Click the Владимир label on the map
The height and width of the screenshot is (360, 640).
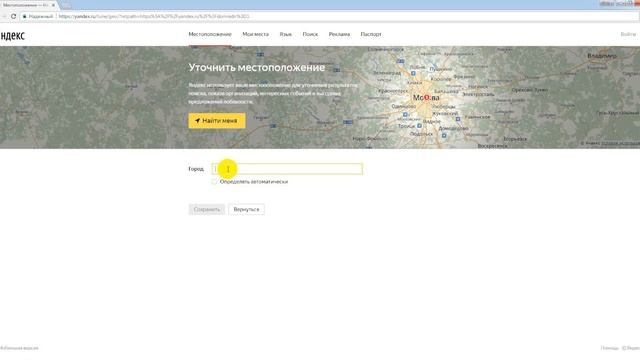(602, 56)
